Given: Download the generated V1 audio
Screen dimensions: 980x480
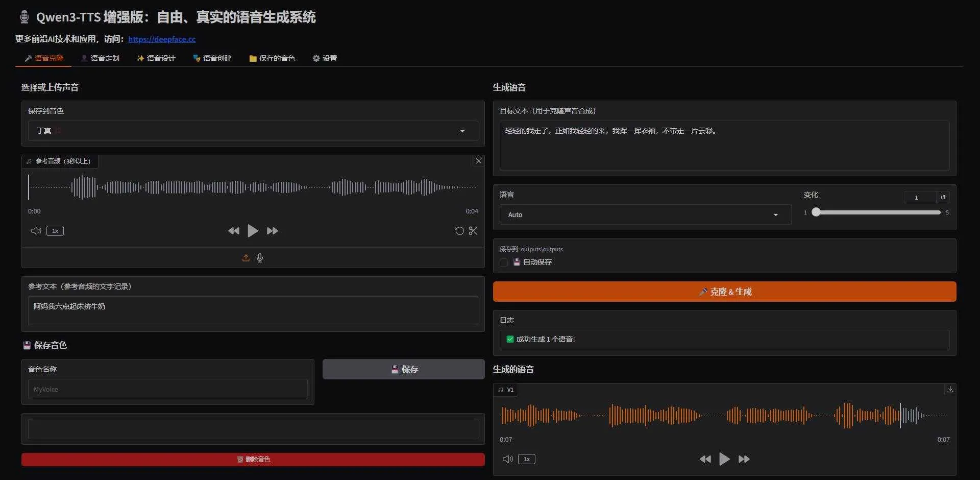Looking at the screenshot, I should pyautogui.click(x=950, y=389).
